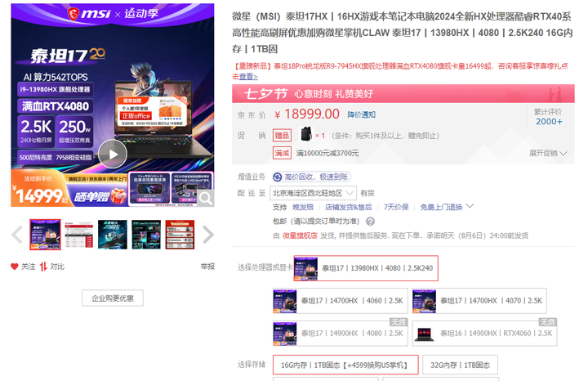
Task: Click the shipping question mark help icon
Action: click(x=370, y=222)
